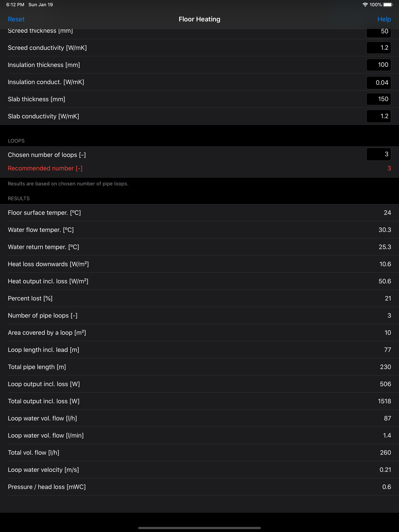Viewport: 399px width, 532px height.
Task: Edit the Screed conductivity input field
Action: pyautogui.click(x=378, y=48)
